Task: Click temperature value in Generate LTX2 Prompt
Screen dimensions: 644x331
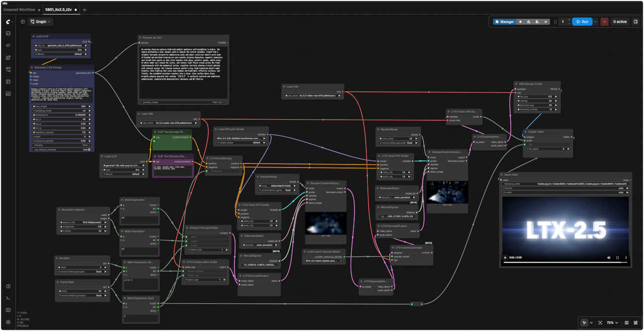Action: [x=62, y=115]
